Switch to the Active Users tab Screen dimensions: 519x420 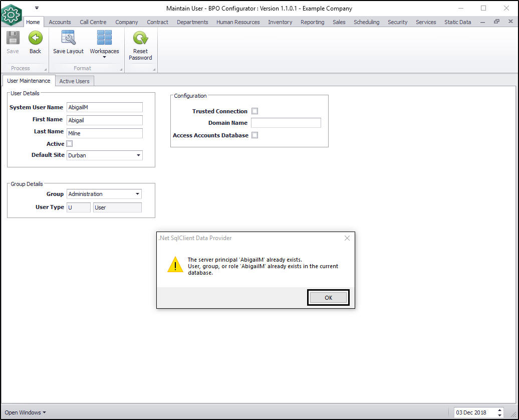[75, 81]
